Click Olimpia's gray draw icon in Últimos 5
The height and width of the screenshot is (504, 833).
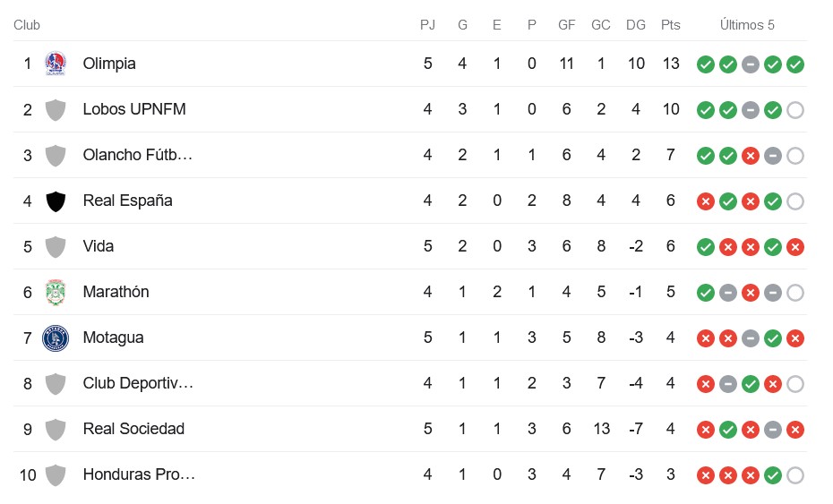(x=750, y=64)
